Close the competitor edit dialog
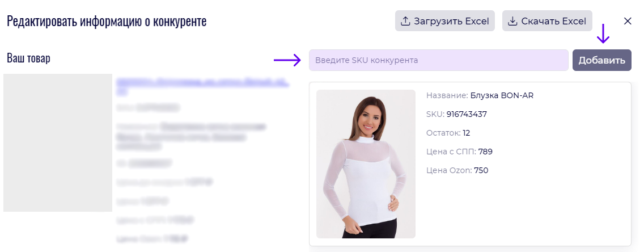This screenshot has height=252, width=644. coord(628,21)
